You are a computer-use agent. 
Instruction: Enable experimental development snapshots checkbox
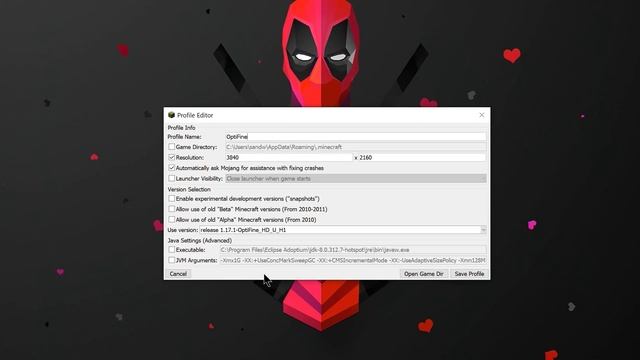(x=171, y=198)
